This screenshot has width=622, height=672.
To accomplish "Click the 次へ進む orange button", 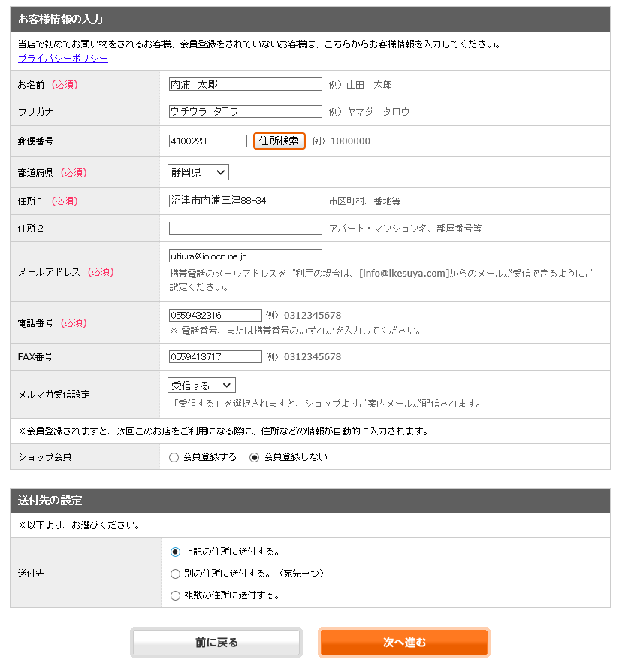I will point(403,642).
